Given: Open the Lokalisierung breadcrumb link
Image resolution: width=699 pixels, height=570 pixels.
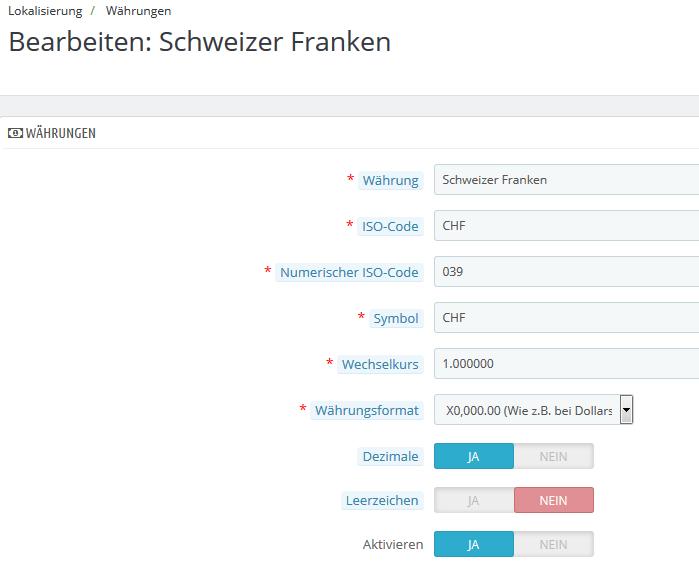Looking at the screenshot, I should pyautogui.click(x=45, y=11).
